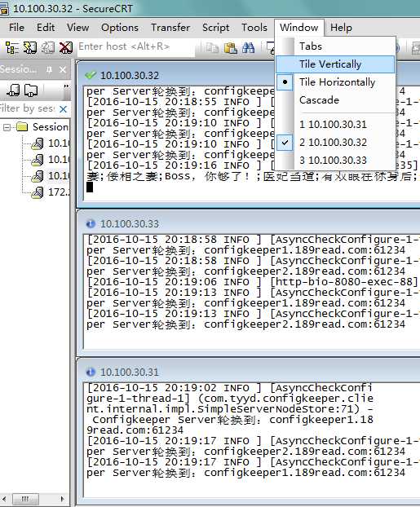Click the green check icon of 10.100.30.32

click(91, 75)
